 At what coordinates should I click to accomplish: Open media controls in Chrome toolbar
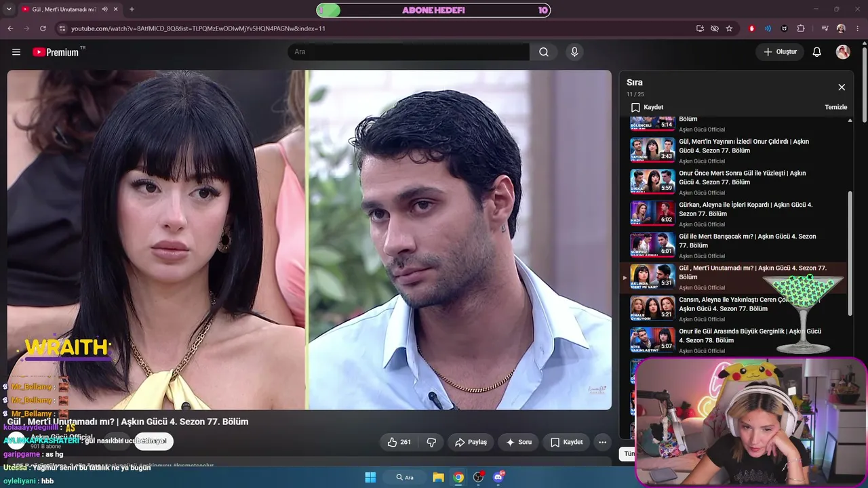click(x=825, y=28)
